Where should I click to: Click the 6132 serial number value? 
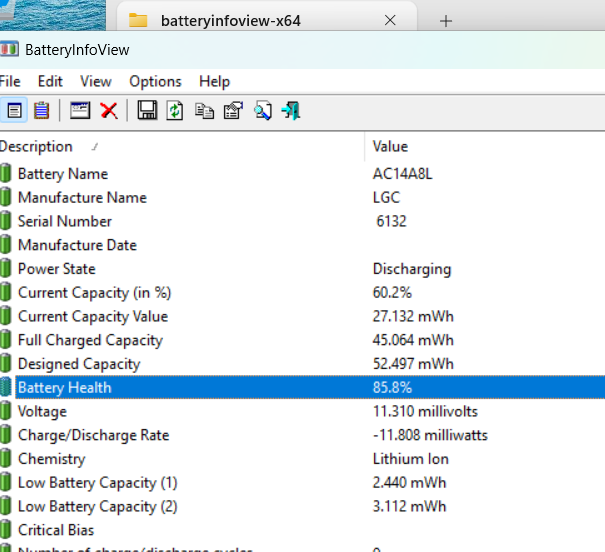391,221
